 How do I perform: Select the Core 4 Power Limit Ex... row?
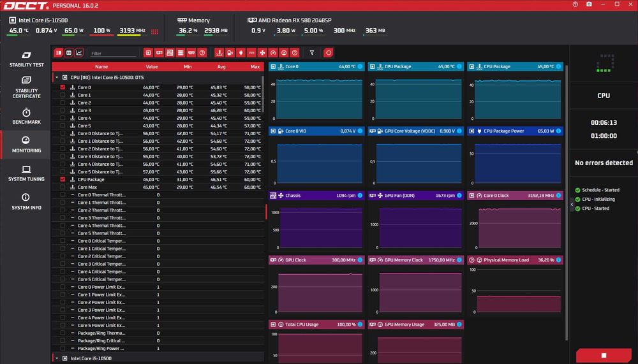pyautogui.click(x=158, y=317)
